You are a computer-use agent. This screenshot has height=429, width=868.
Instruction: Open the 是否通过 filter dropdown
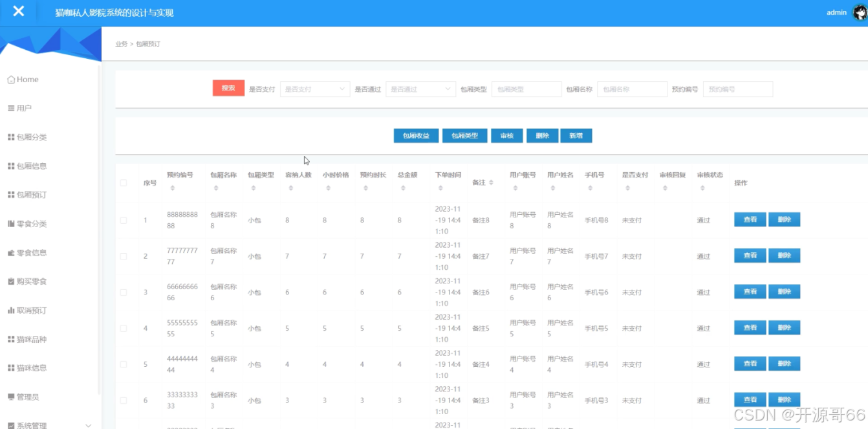(x=420, y=89)
